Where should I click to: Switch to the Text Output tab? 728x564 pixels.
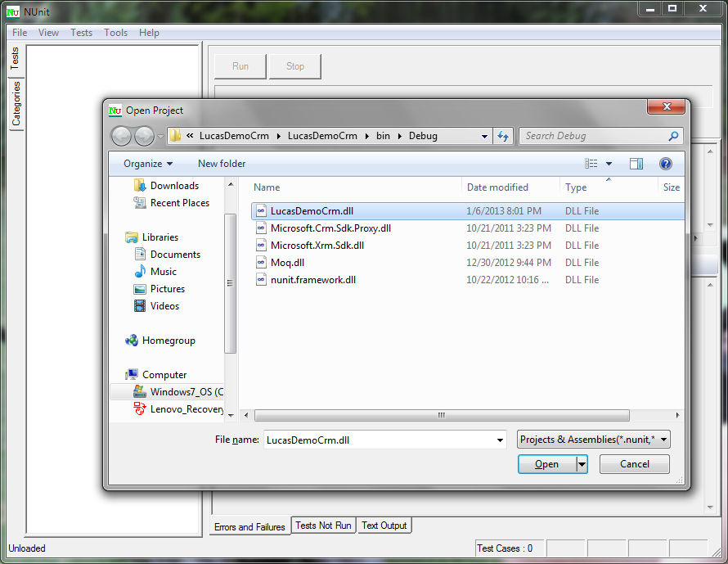click(384, 526)
